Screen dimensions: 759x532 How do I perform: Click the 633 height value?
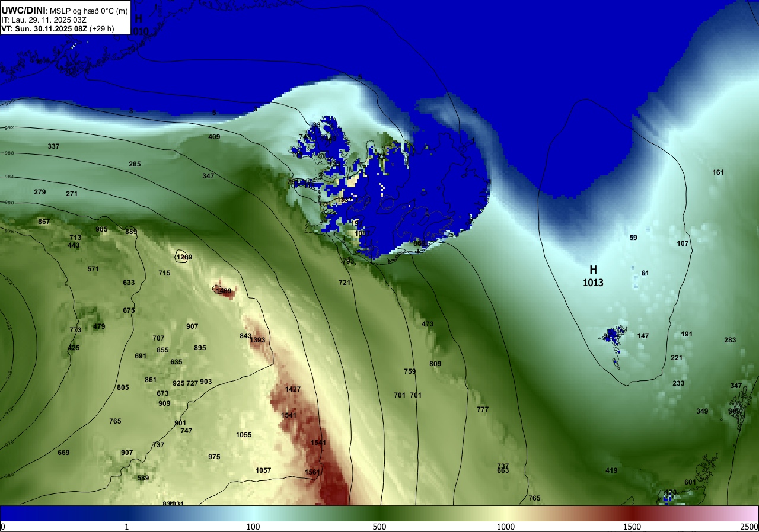[129, 283]
